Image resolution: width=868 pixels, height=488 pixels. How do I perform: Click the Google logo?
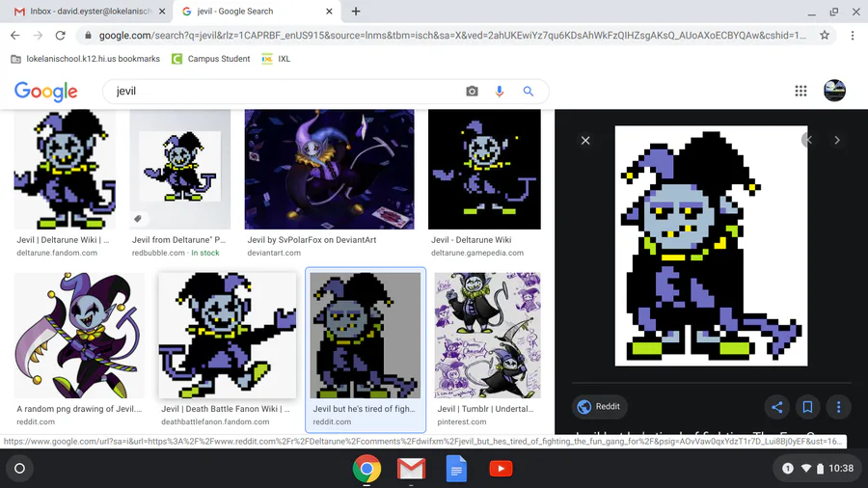46,92
